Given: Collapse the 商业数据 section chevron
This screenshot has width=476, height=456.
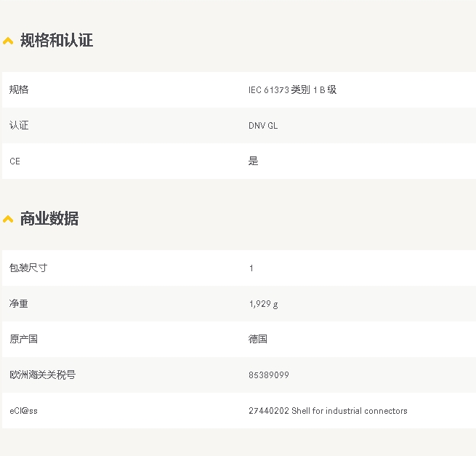Looking at the screenshot, I should coord(8,219).
